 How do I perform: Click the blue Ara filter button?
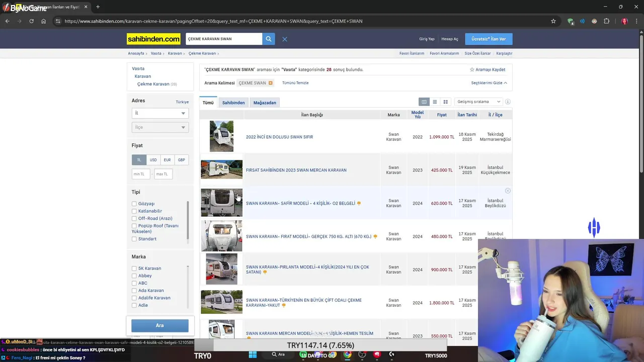point(160,325)
